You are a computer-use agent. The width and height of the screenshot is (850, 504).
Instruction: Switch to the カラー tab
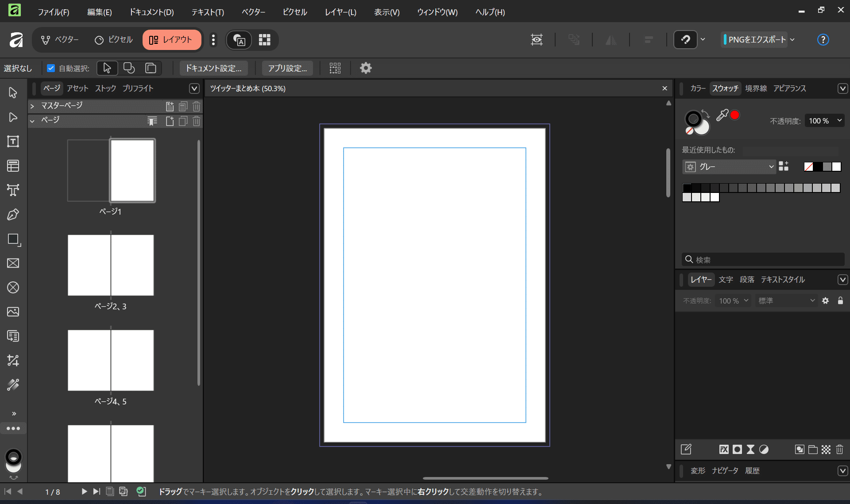click(698, 88)
